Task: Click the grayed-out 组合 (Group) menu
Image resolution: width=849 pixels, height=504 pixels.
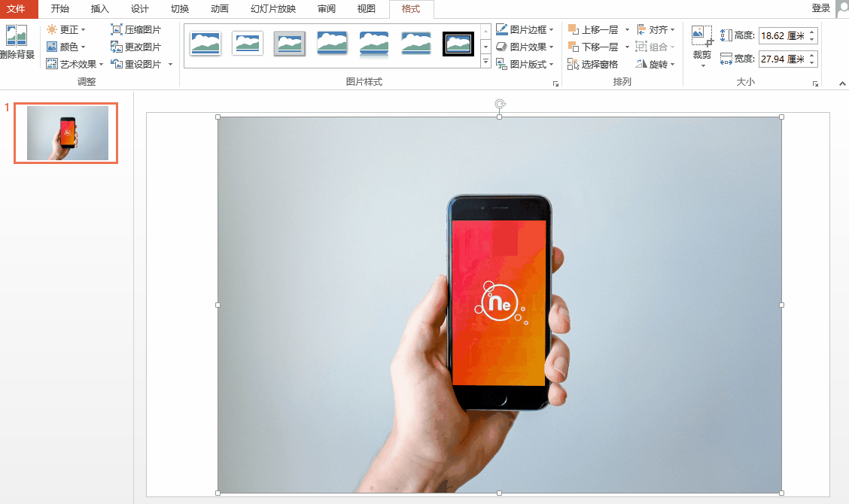Action: [656, 47]
